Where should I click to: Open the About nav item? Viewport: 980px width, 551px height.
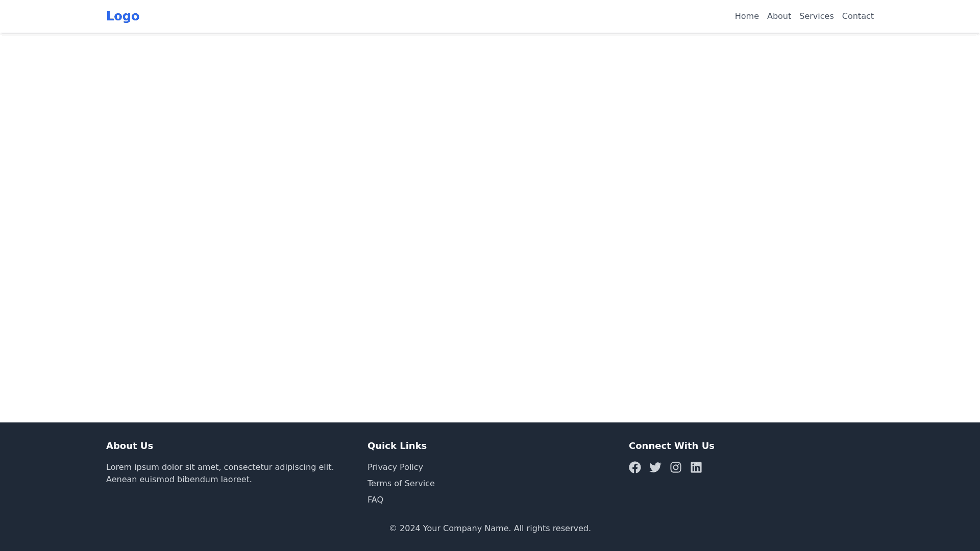pyautogui.click(x=779, y=16)
